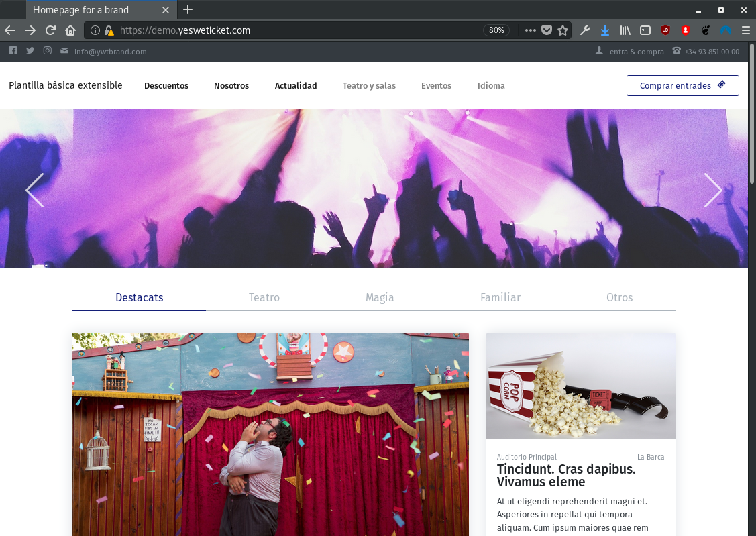Open Firefox downloads arrow icon
Image resolution: width=756 pixels, height=536 pixels.
(x=604, y=30)
